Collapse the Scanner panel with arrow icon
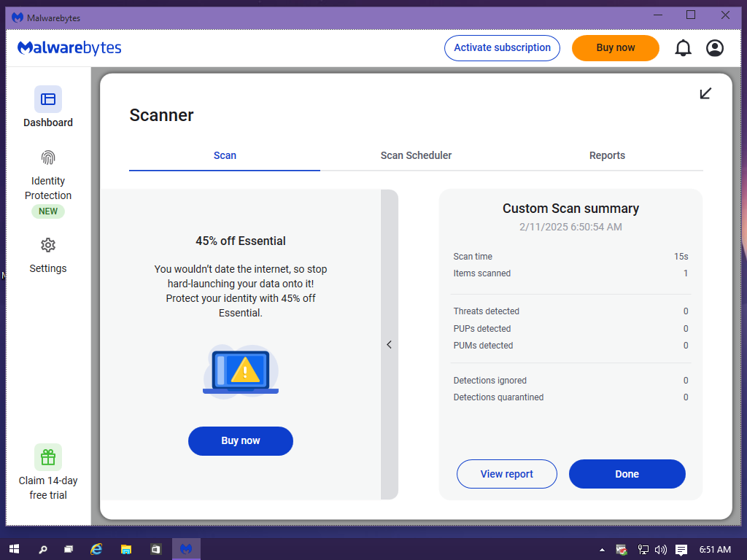 coord(705,93)
